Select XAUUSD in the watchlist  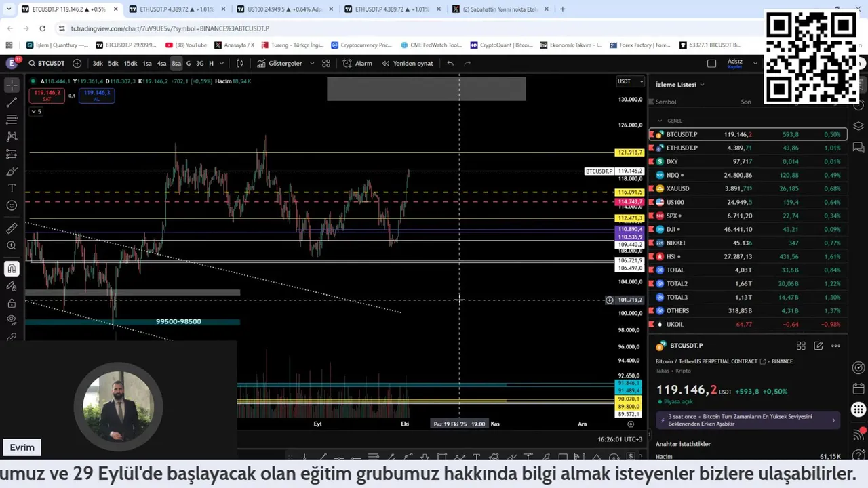(x=749, y=188)
